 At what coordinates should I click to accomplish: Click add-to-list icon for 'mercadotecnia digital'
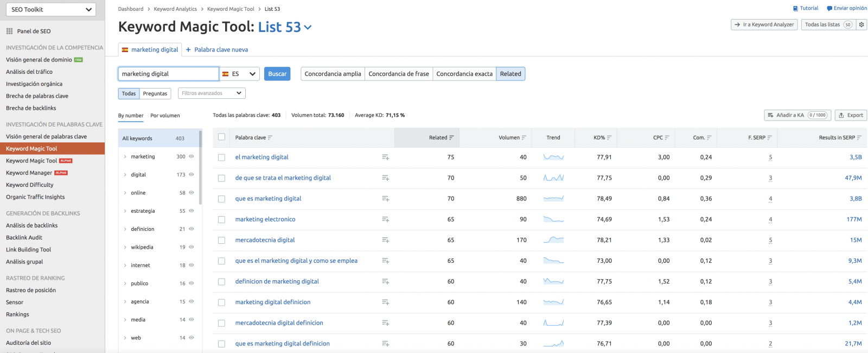385,240
